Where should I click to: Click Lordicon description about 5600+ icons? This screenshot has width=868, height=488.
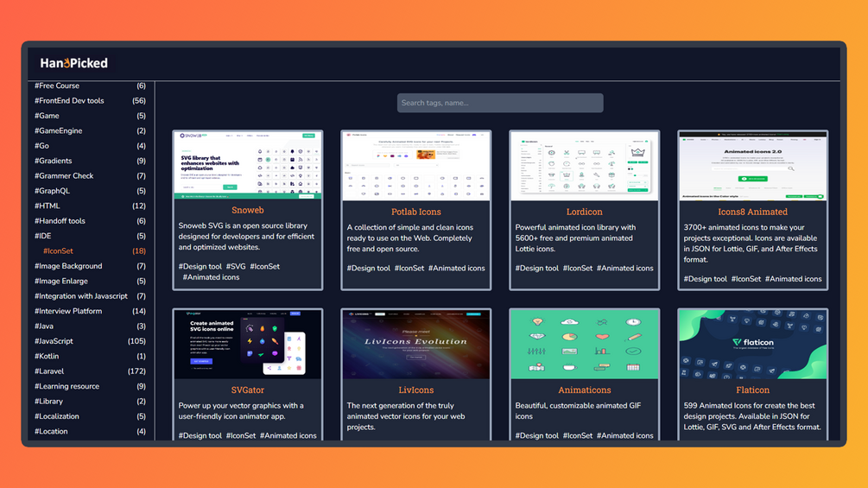pyautogui.click(x=575, y=238)
